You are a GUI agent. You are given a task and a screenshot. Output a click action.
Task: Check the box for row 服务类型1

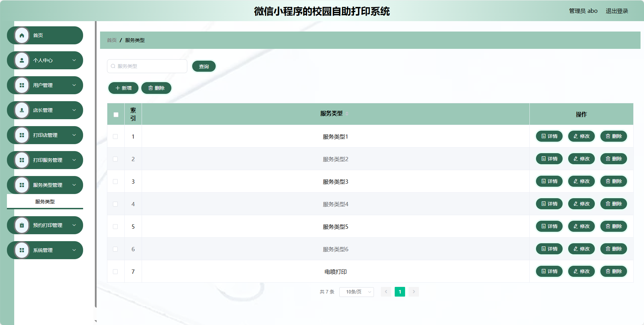tap(115, 137)
